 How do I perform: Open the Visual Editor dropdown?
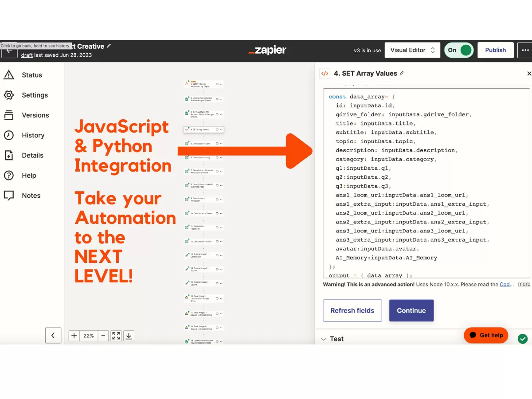click(x=412, y=50)
